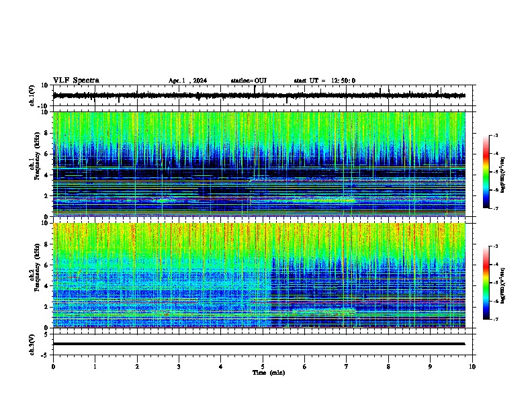This screenshot has width=532, height=411.
Task: Click the "VLF Spectra" title text
Action: pyautogui.click(x=76, y=81)
